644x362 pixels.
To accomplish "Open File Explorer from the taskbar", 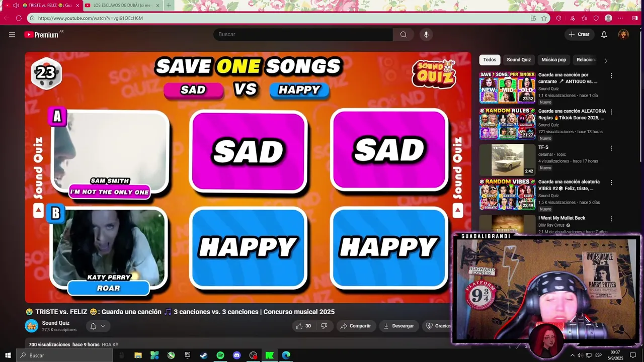I will point(138,355).
